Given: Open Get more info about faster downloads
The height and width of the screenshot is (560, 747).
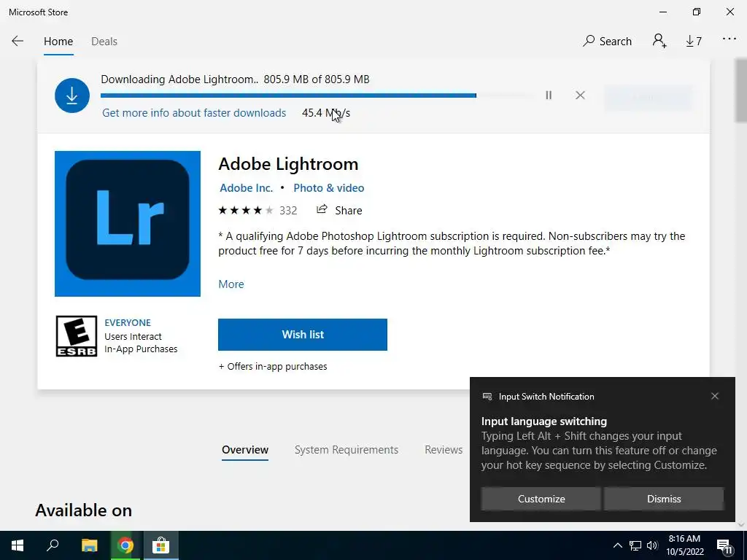Looking at the screenshot, I should click(x=194, y=113).
